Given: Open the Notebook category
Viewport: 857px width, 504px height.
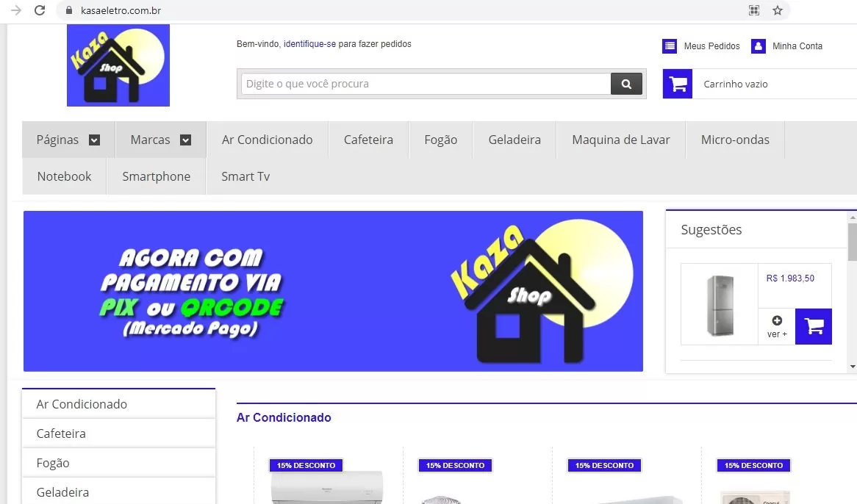Looking at the screenshot, I should click(64, 176).
